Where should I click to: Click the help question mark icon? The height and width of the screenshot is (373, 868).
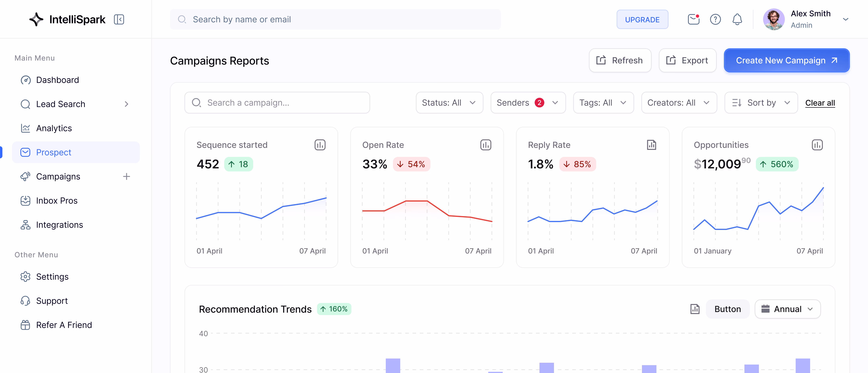[x=715, y=19]
